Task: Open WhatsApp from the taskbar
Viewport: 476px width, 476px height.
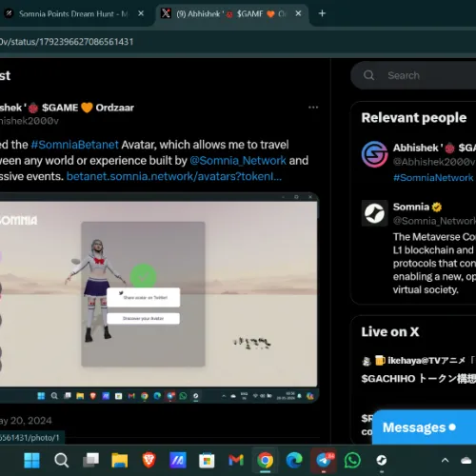Action: tap(352, 460)
